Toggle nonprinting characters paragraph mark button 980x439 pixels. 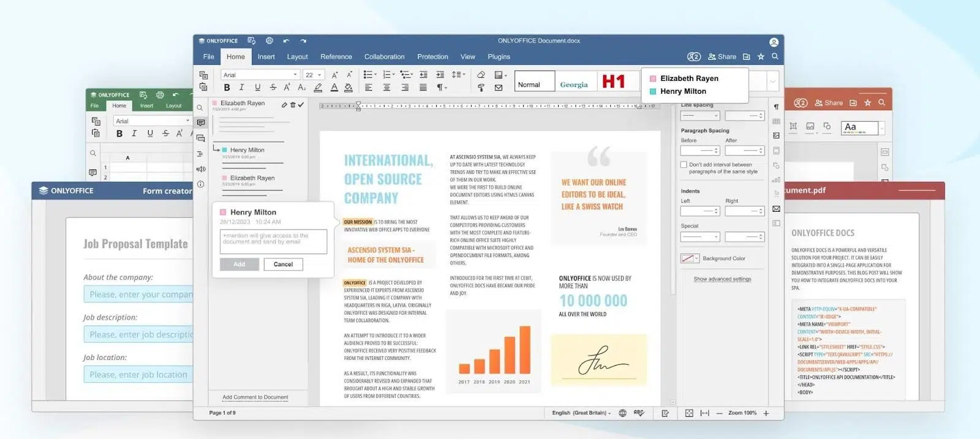(x=441, y=88)
